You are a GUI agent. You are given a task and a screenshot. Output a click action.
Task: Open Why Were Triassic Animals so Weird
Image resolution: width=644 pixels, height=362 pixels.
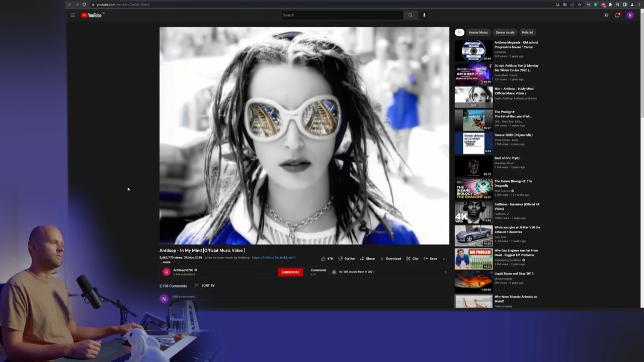(x=473, y=301)
